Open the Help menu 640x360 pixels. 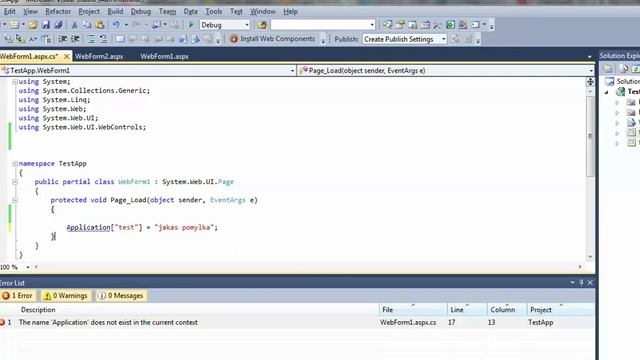(290, 11)
